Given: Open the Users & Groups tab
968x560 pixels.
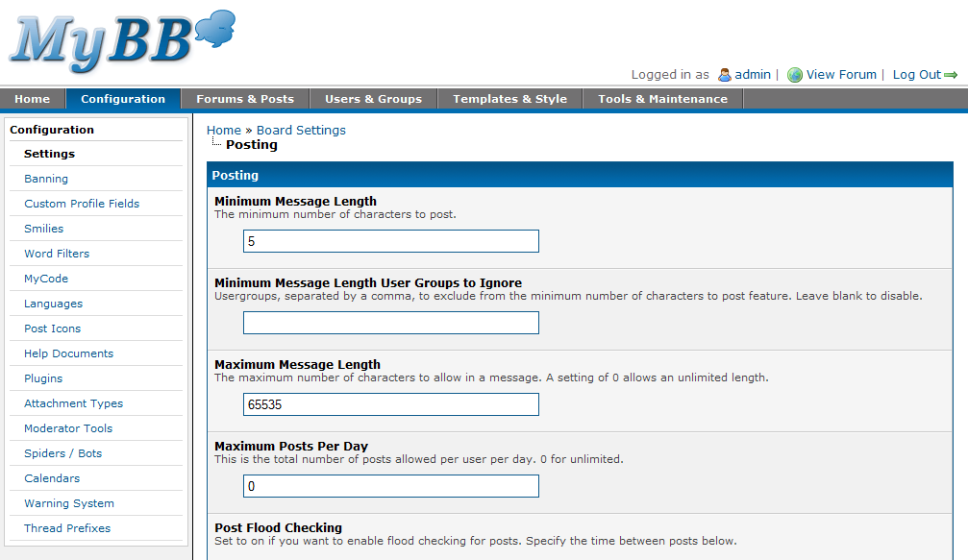Looking at the screenshot, I should coord(373,99).
